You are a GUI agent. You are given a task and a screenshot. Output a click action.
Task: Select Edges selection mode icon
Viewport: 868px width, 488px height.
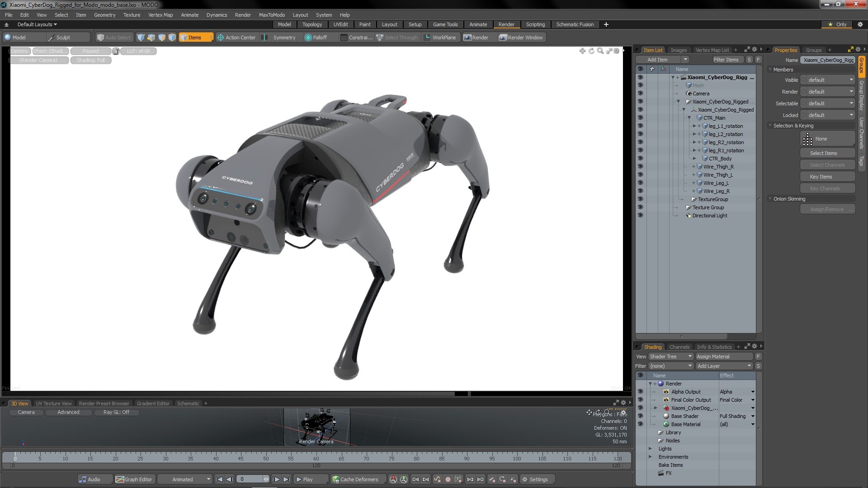(151, 38)
